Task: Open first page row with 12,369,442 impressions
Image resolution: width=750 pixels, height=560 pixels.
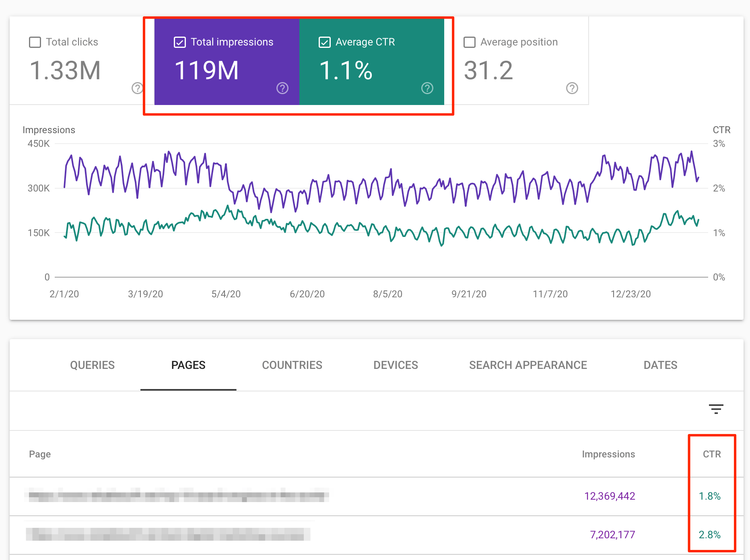Action: (177, 496)
